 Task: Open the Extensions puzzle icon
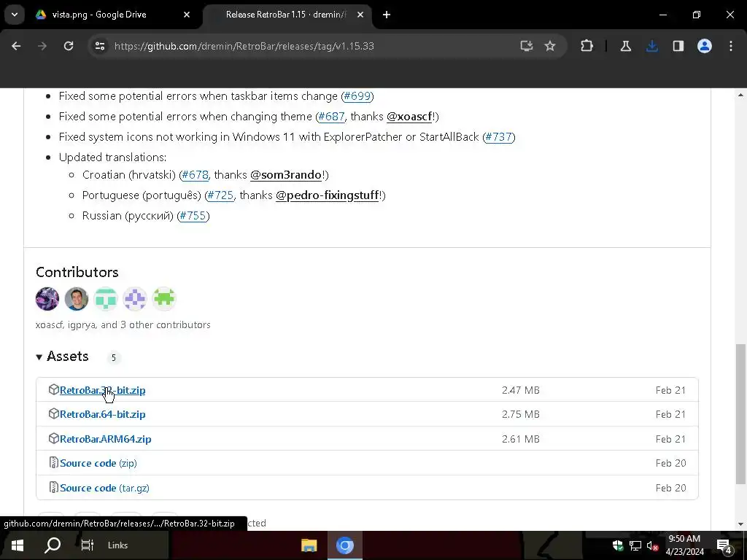(587, 46)
